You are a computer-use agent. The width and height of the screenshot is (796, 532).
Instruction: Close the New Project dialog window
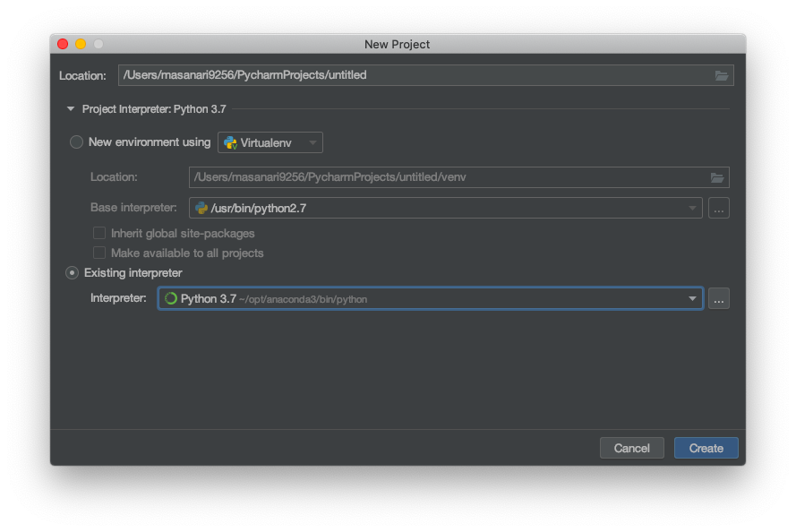(x=63, y=44)
